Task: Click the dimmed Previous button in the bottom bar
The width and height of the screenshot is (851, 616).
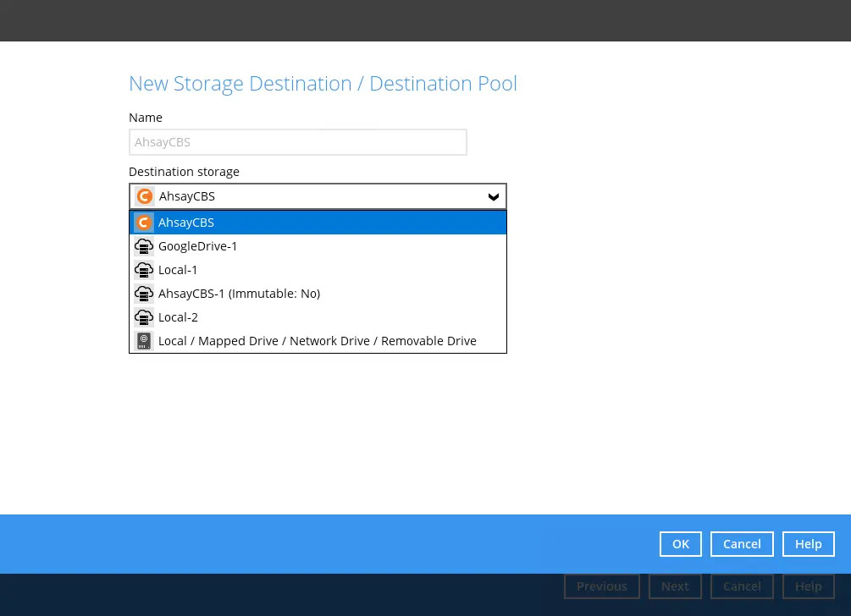Action: 601,586
